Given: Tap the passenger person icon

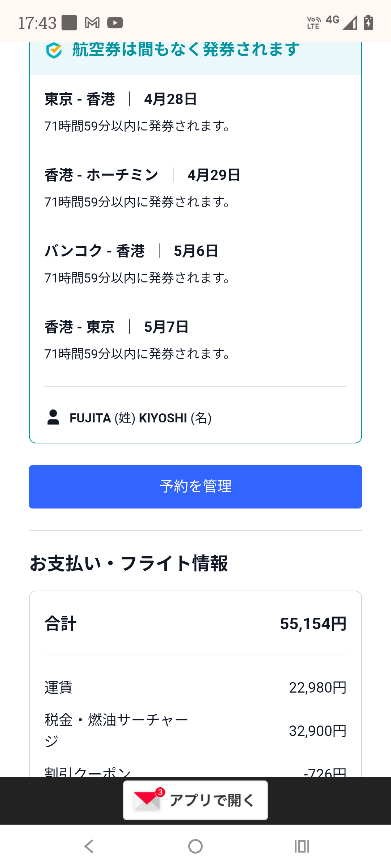Looking at the screenshot, I should tap(53, 417).
